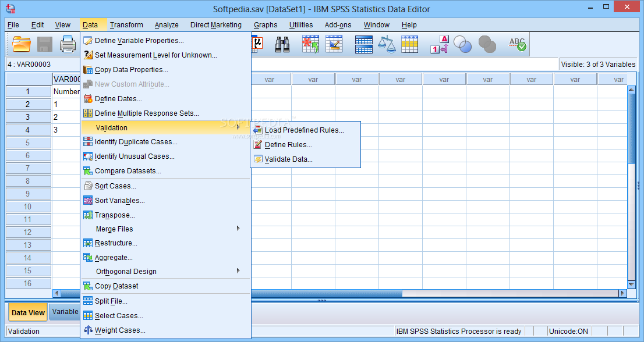This screenshot has height=342, width=644.
Task: Select row header number 10
Action: tap(28, 206)
